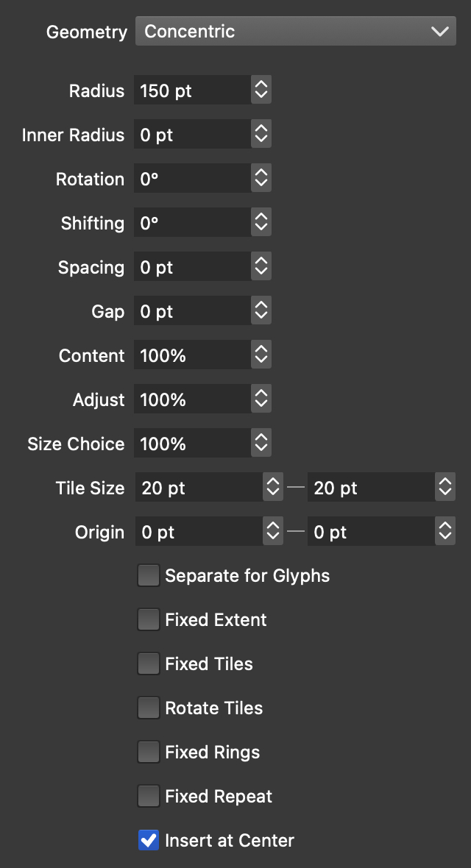The width and height of the screenshot is (471, 868).
Task: Turn on the Rotate Tiles checkbox
Action: 149,708
